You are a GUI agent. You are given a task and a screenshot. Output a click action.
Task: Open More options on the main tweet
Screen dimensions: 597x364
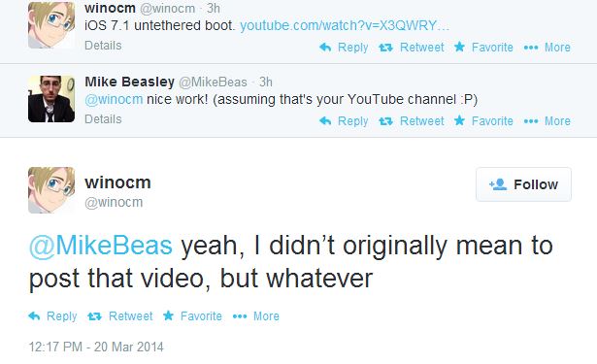(x=256, y=316)
